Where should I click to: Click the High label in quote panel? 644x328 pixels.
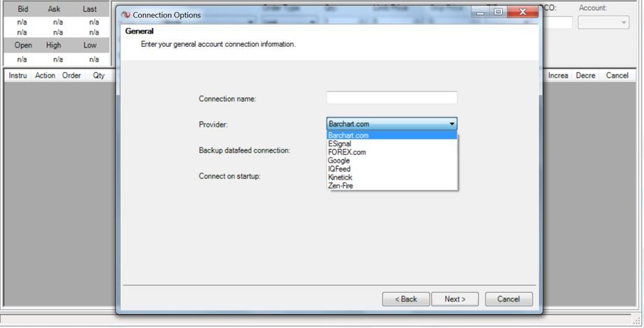53,45
